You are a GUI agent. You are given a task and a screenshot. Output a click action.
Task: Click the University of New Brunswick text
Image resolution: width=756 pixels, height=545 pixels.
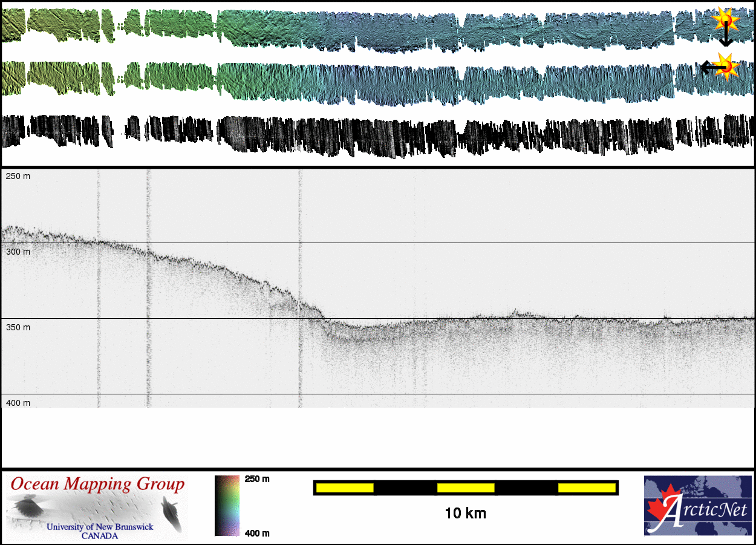tap(100, 527)
